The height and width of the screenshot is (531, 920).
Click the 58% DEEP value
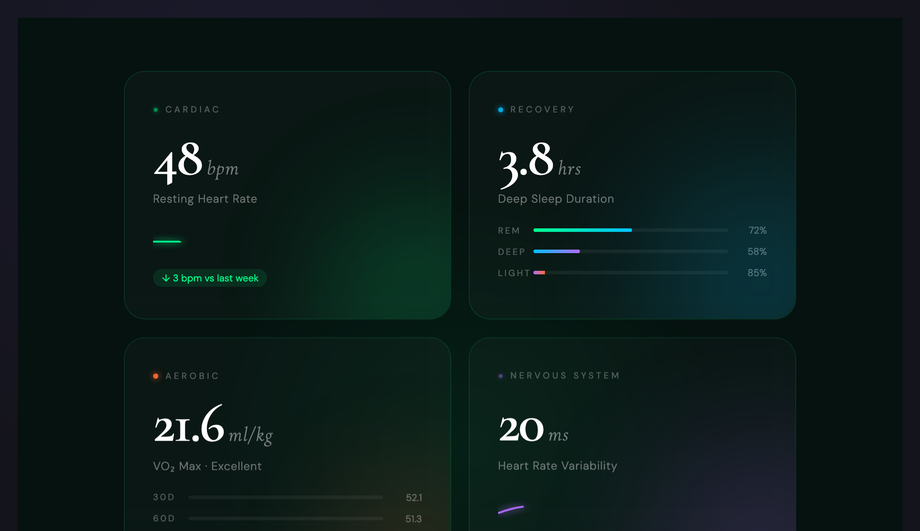pos(757,252)
